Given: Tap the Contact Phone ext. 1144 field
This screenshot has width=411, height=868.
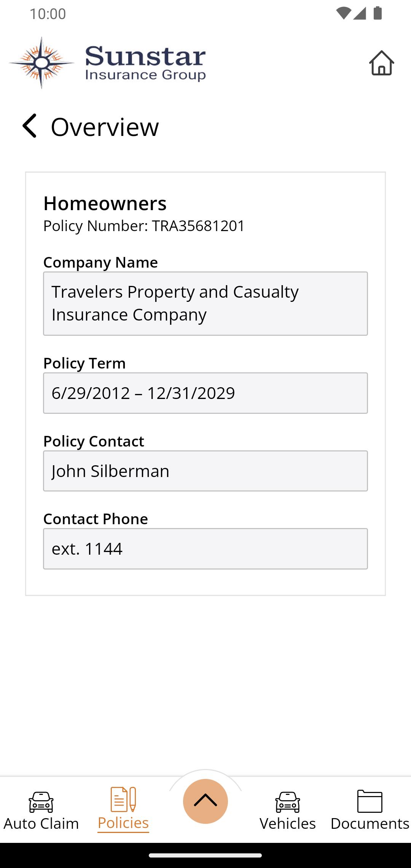Looking at the screenshot, I should pyautogui.click(x=205, y=549).
